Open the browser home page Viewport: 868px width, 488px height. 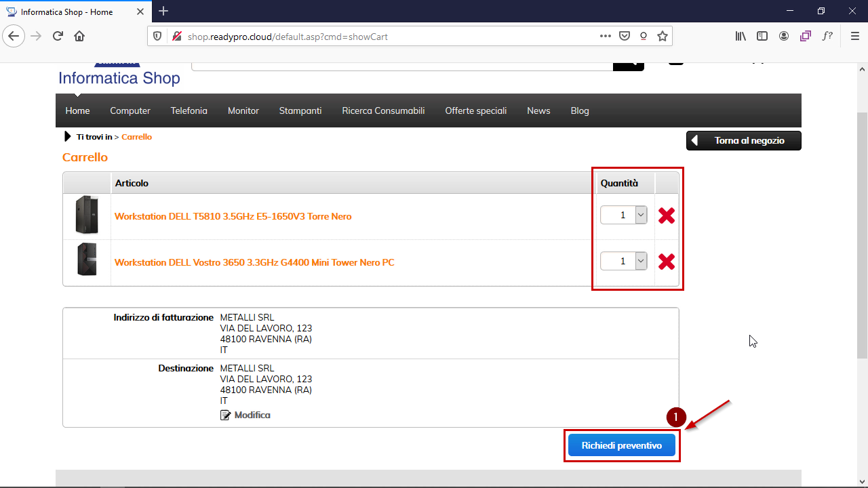pyautogui.click(x=79, y=36)
